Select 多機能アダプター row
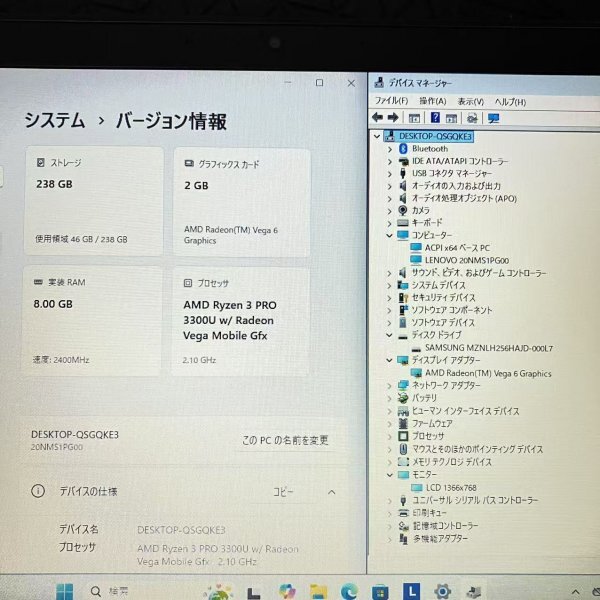Viewport: 600px width, 600px height. pos(440,539)
